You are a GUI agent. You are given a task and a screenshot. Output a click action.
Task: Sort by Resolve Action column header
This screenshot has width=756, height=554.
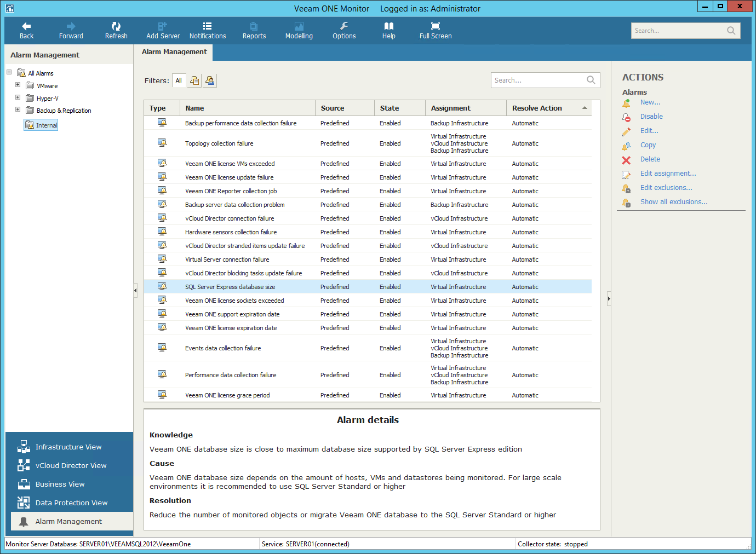[549, 108]
